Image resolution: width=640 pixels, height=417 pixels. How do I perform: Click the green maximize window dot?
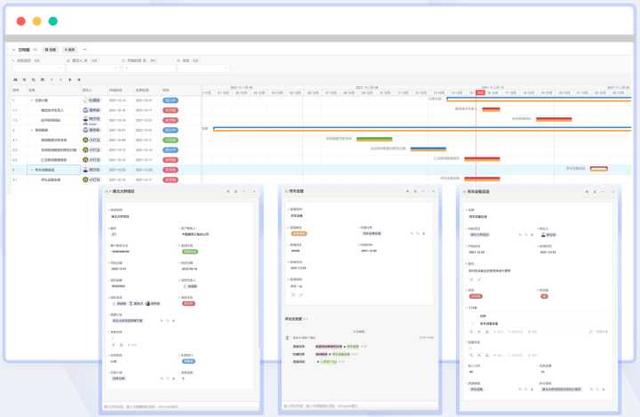click(x=53, y=21)
